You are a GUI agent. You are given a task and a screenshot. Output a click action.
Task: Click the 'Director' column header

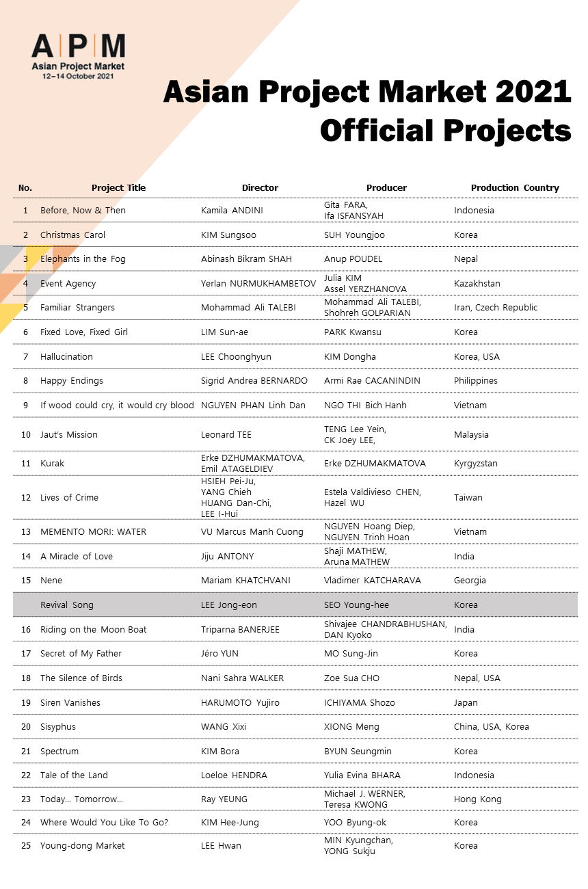coord(260,188)
